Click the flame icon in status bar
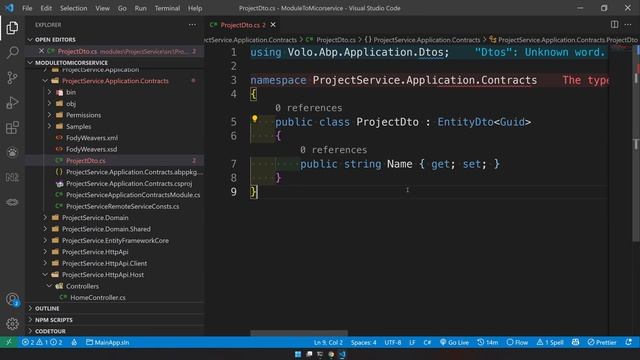The image size is (640, 360). click(x=74, y=342)
